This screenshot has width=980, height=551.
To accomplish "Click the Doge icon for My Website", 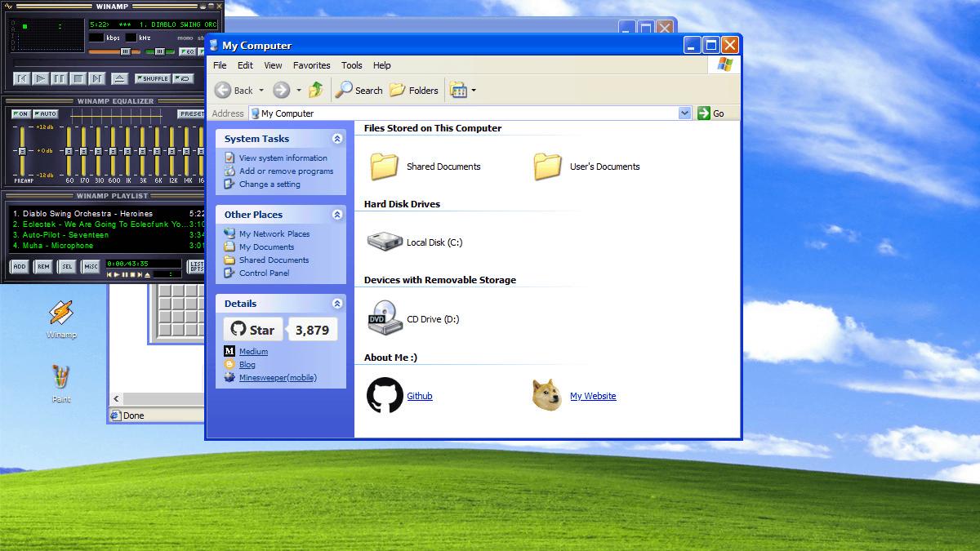I will tap(546, 395).
